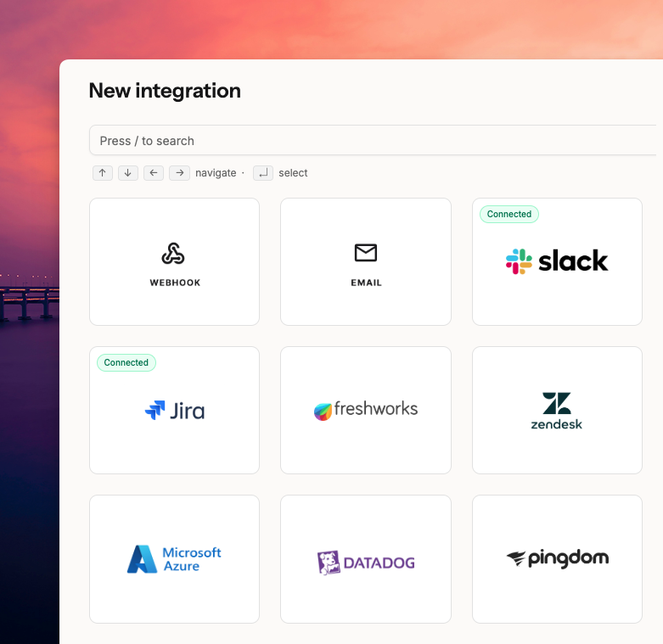Click the WEBHOOK label text
This screenshot has width=663, height=644.
[175, 283]
